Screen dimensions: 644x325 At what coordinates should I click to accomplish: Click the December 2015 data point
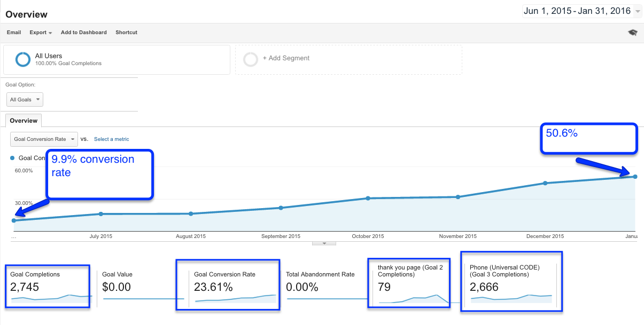coord(545,183)
